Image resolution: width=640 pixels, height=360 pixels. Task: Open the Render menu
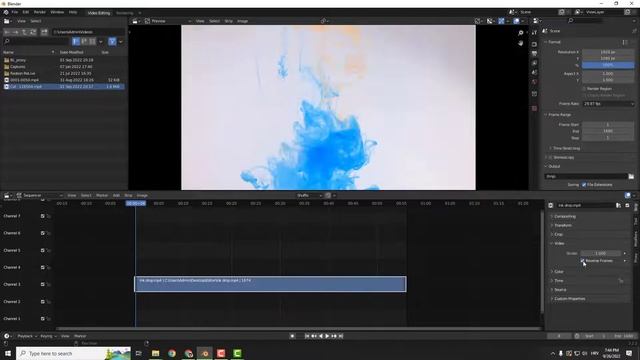(40, 12)
